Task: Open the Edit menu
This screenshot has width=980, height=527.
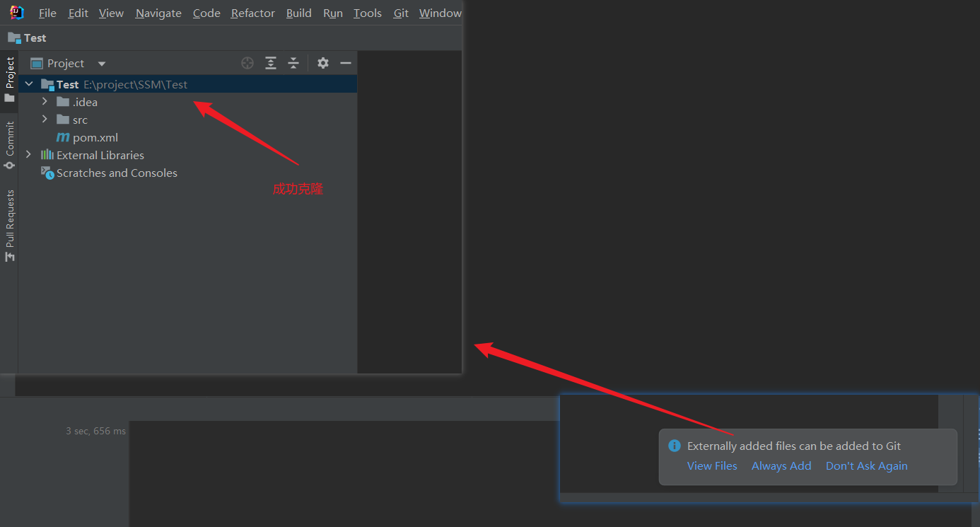Action: [x=78, y=13]
